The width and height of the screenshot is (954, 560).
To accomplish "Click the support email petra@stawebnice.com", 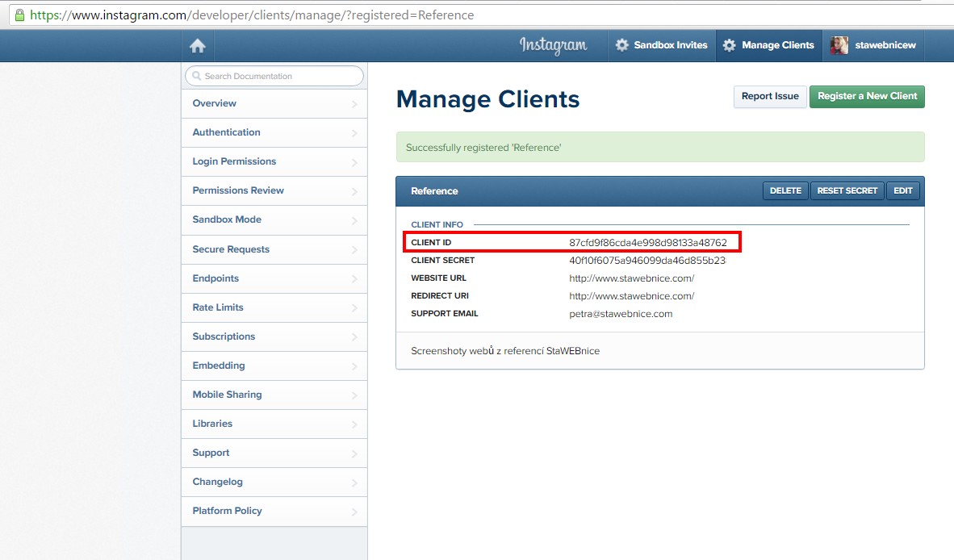I will click(621, 314).
